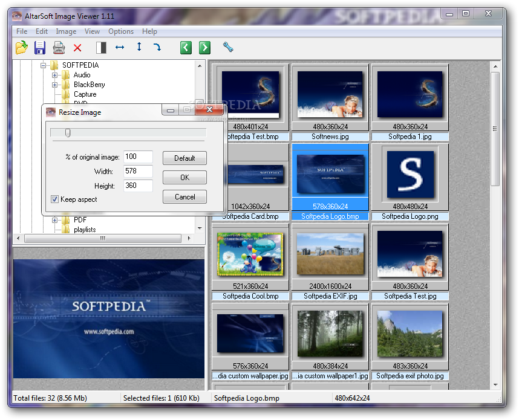Select the SOFTPEDIA folder label
519x420 pixels.
click(x=80, y=65)
